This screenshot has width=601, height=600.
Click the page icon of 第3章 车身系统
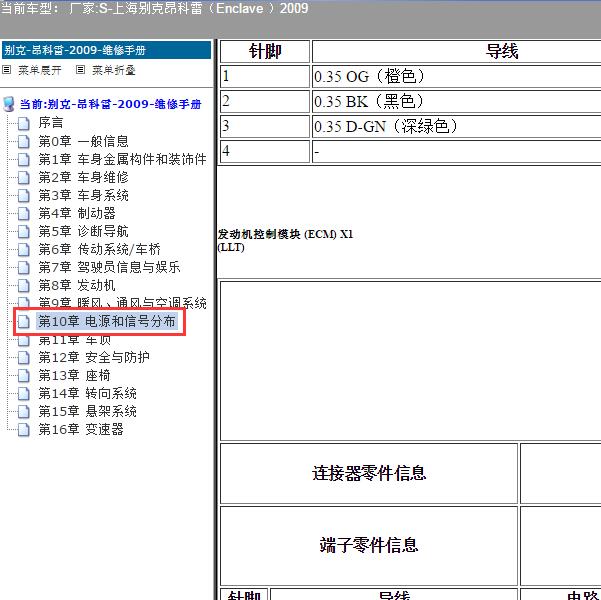[x=24, y=196]
